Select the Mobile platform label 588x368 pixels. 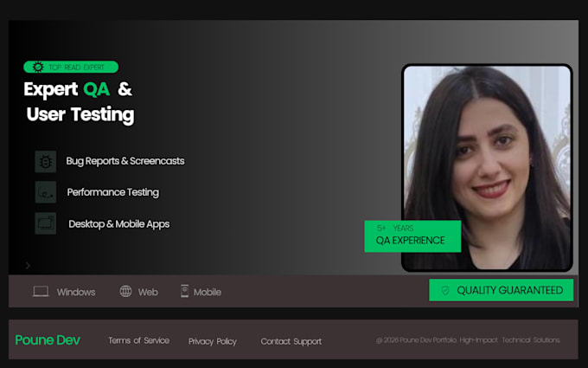208,292
